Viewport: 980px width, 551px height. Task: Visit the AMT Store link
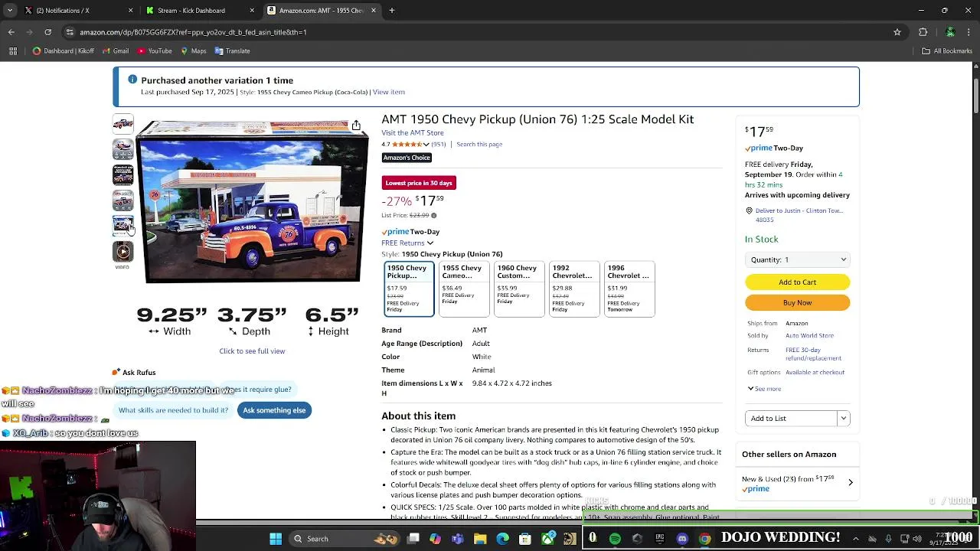click(413, 133)
